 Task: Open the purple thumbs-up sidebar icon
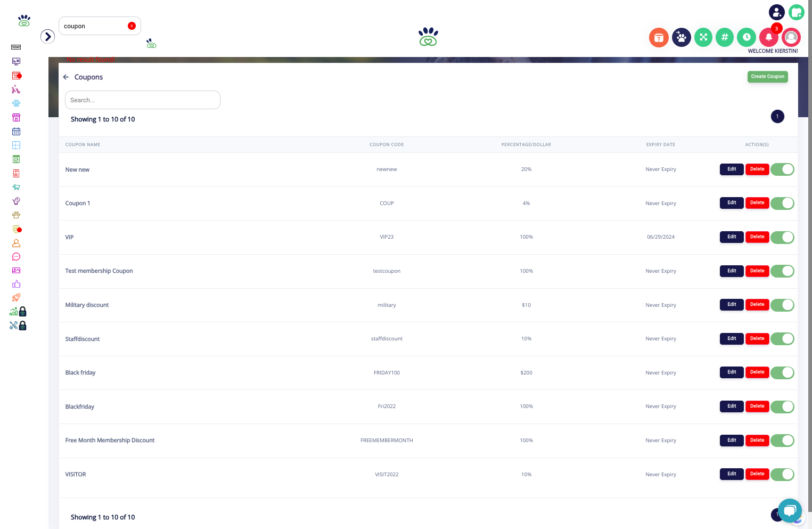tap(16, 284)
